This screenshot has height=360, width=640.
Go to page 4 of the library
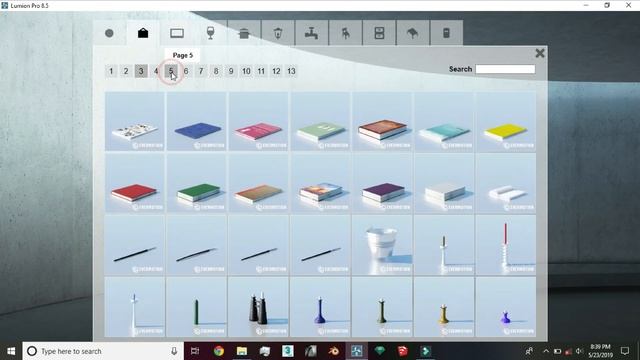coord(156,71)
